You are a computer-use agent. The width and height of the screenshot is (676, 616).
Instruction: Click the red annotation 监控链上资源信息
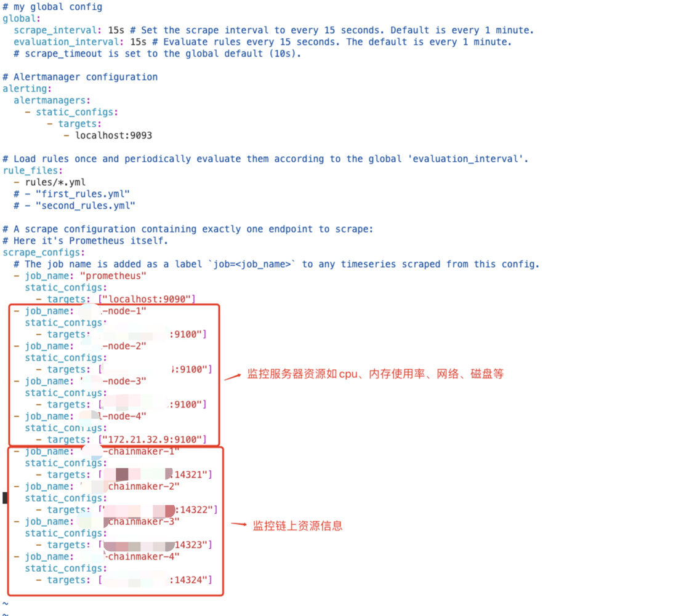[297, 526]
